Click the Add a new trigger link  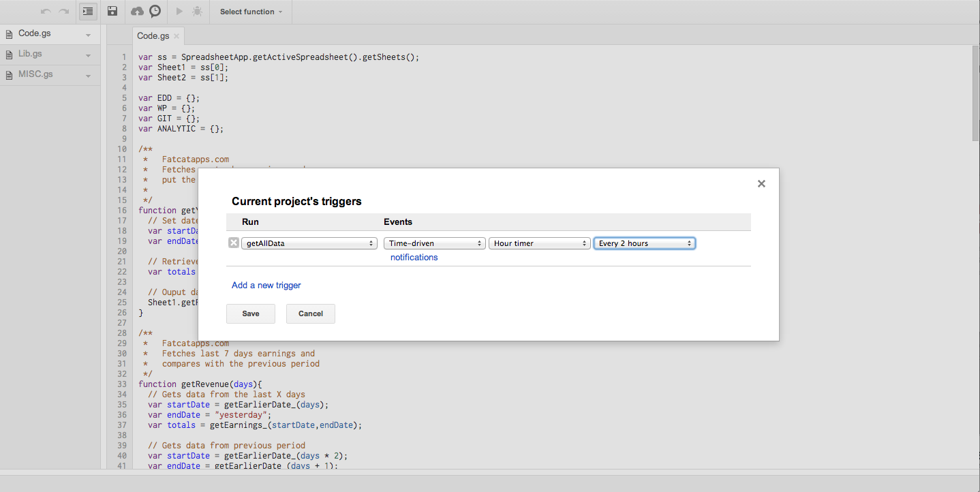coord(266,286)
